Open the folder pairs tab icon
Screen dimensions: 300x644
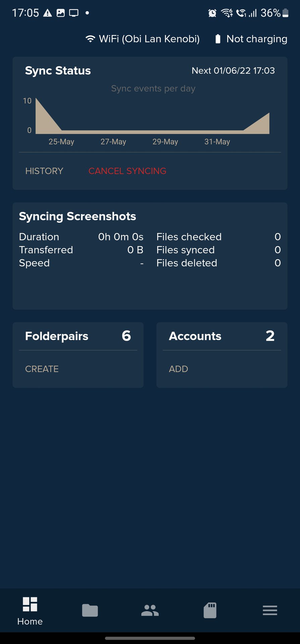[x=90, y=610]
